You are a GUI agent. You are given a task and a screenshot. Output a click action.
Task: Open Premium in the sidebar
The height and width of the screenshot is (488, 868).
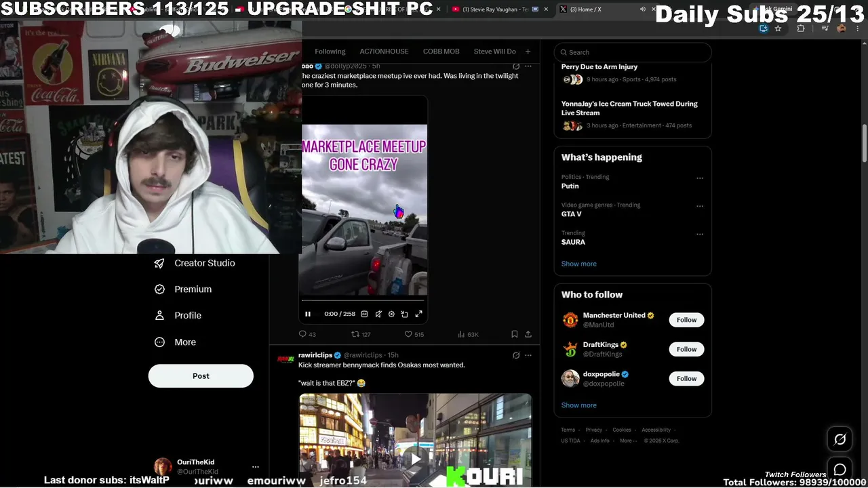[x=183, y=289]
